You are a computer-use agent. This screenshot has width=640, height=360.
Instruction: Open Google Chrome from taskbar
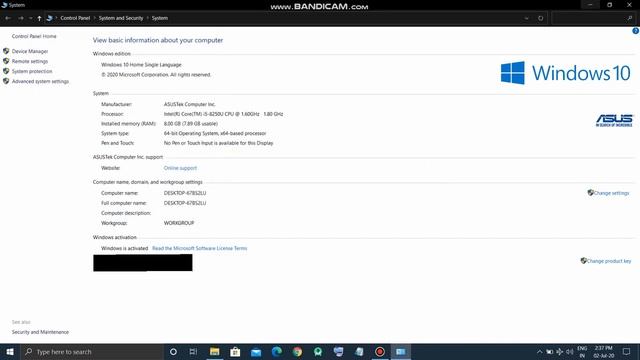coord(298,351)
